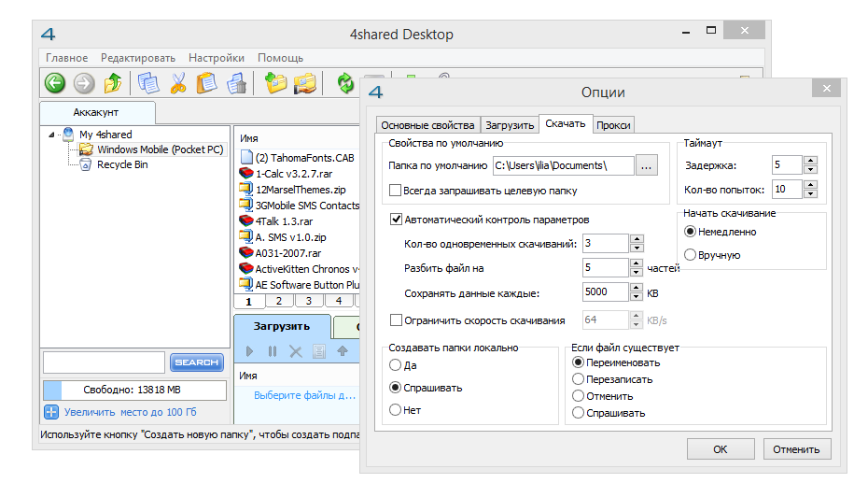This screenshot has width=868, height=483.
Task: Click the Create new folder icon
Action: pos(275,84)
